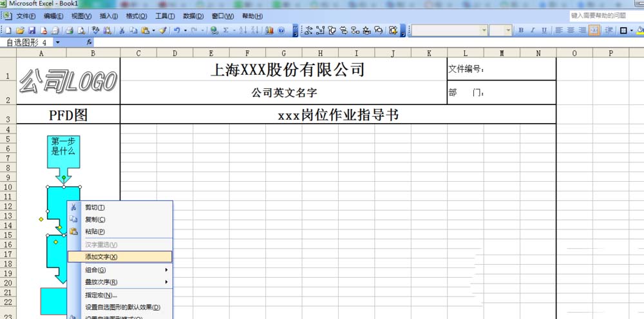644x319 pixels.
Task: Open the Chart Wizard icon
Action: tap(269, 30)
